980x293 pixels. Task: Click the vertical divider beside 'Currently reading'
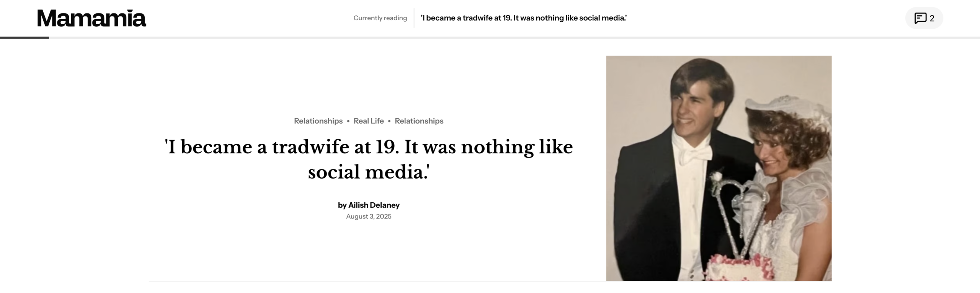(414, 18)
